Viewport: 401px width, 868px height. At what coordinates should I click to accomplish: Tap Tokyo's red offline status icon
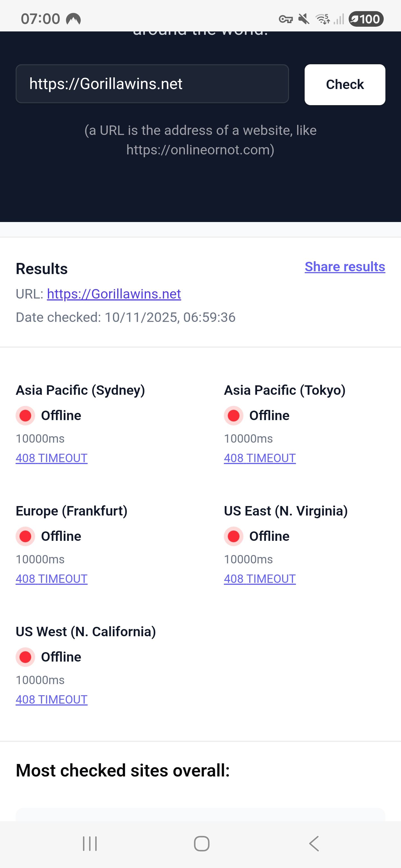pyautogui.click(x=233, y=415)
